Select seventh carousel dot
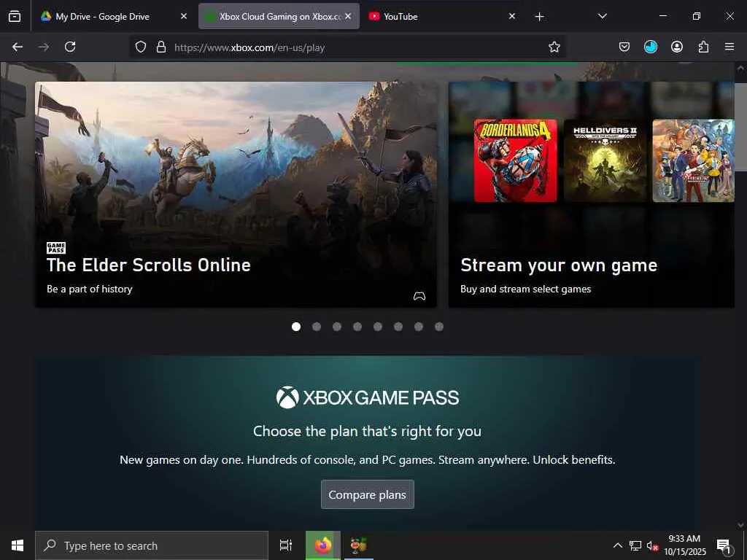The width and height of the screenshot is (747, 560). click(x=419, y=327)
